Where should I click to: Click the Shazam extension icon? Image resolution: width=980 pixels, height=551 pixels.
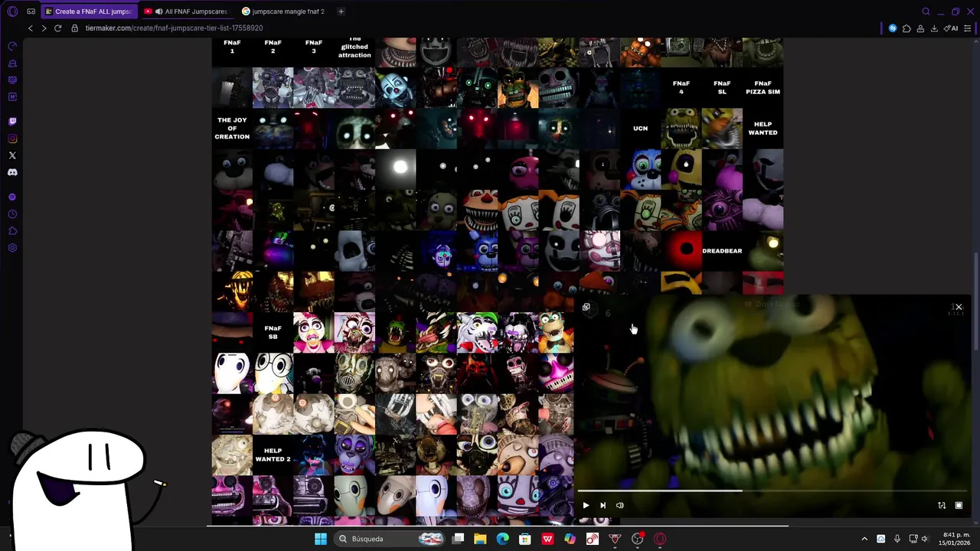pyautogui.click(x=893, y=28)
